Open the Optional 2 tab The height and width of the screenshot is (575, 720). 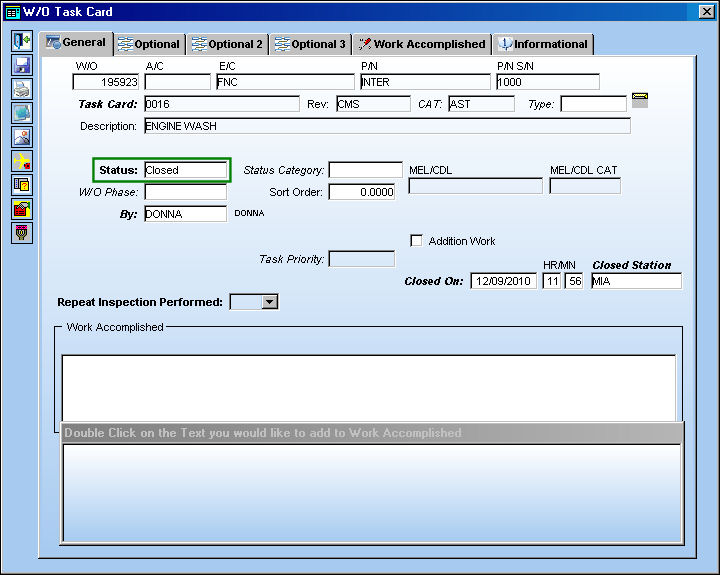click(228, 45)
